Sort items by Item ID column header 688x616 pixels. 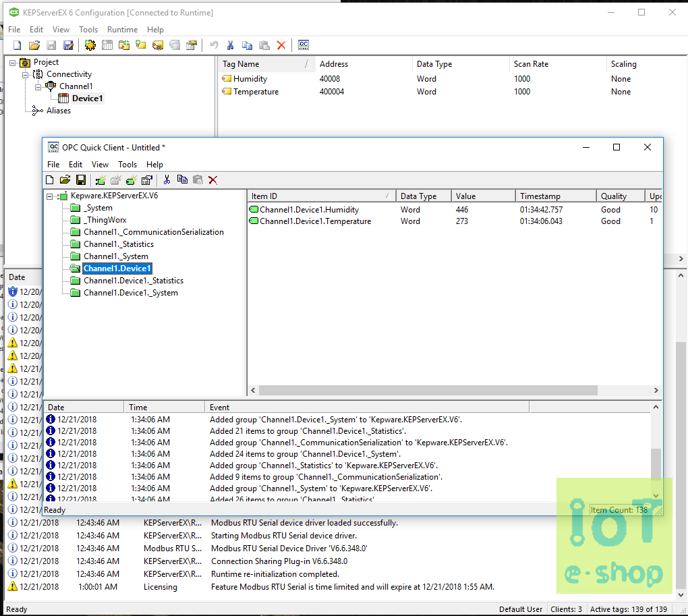[322, 196]
